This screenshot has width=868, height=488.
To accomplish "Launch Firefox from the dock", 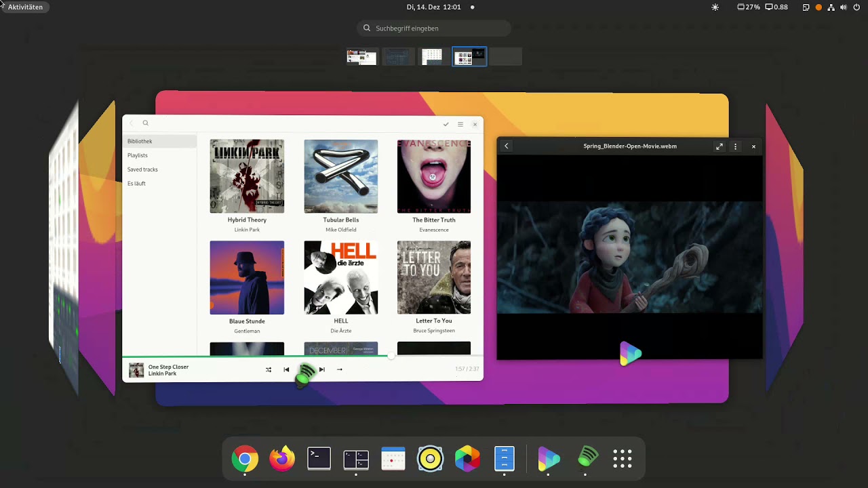I will [282, 459].
